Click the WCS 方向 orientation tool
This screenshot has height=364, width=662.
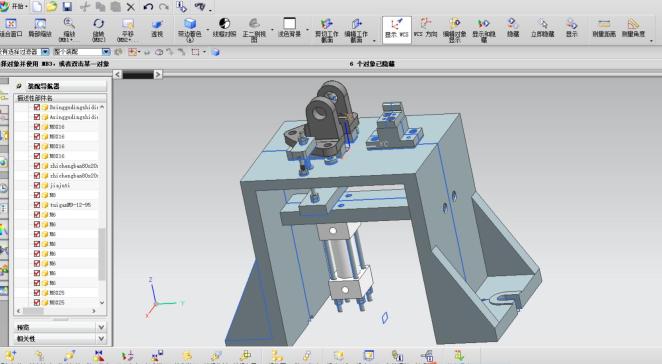[x=426, y=28]
